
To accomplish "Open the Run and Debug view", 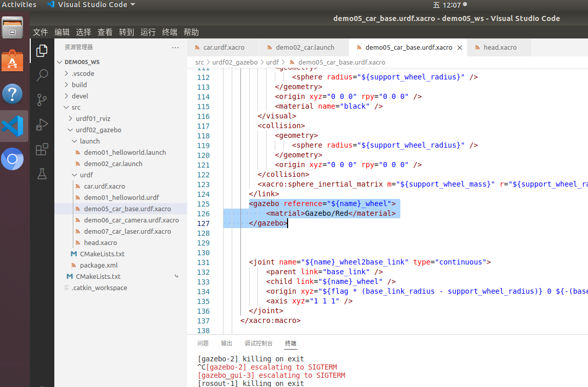I will pos(42,125).
